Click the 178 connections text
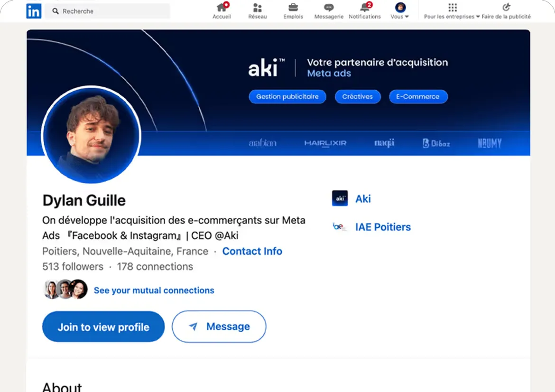The height and width of the screenshot is (392, 555). pos(155,267)
